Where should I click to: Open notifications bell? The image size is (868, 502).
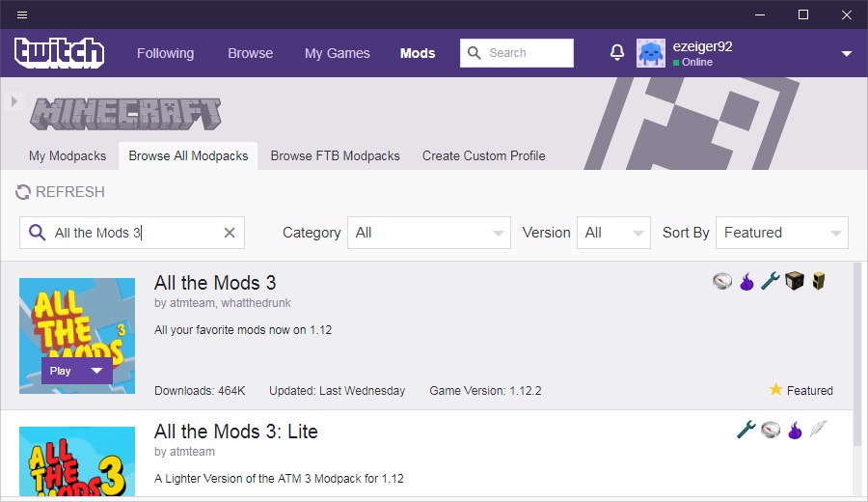617,53
